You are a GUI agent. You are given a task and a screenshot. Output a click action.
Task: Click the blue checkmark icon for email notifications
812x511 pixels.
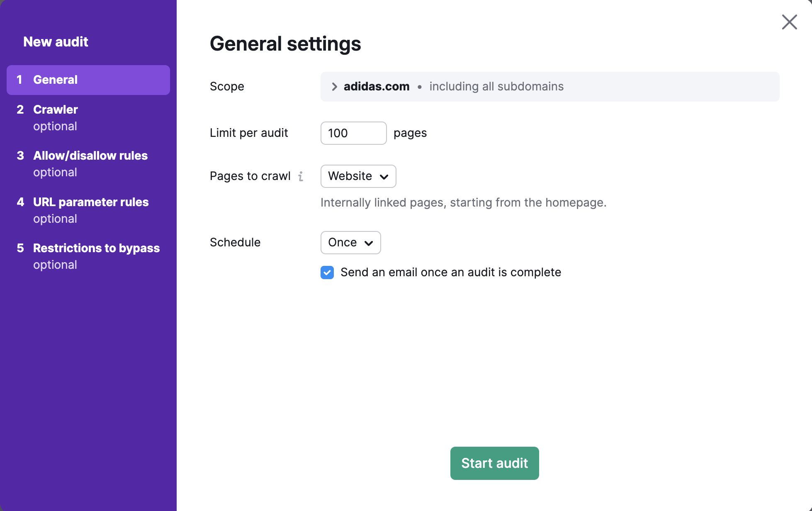point(327,272)
